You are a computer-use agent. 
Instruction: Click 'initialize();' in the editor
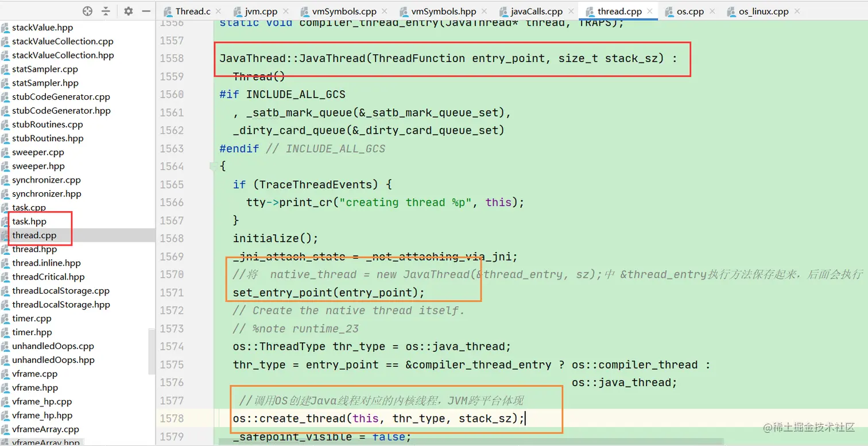276,238
